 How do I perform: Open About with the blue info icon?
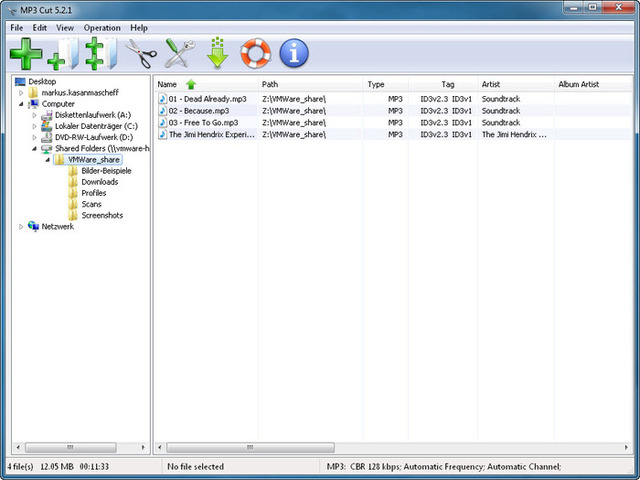pos(294,53)
